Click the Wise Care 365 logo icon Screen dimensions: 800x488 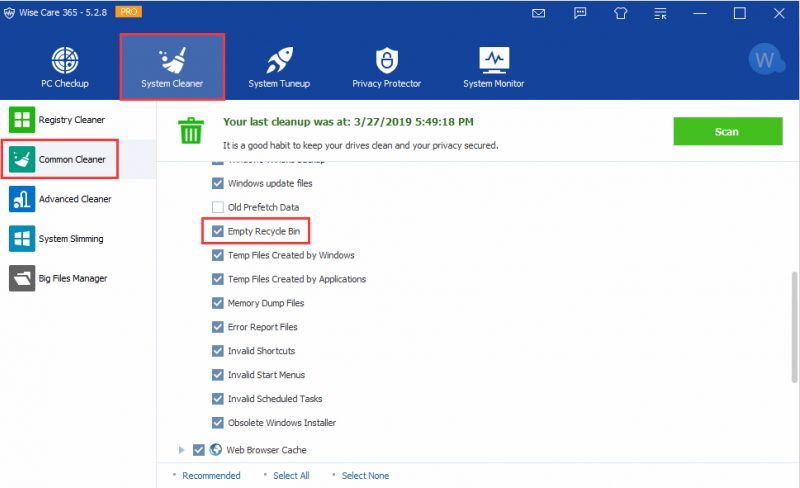coord(9,13)
